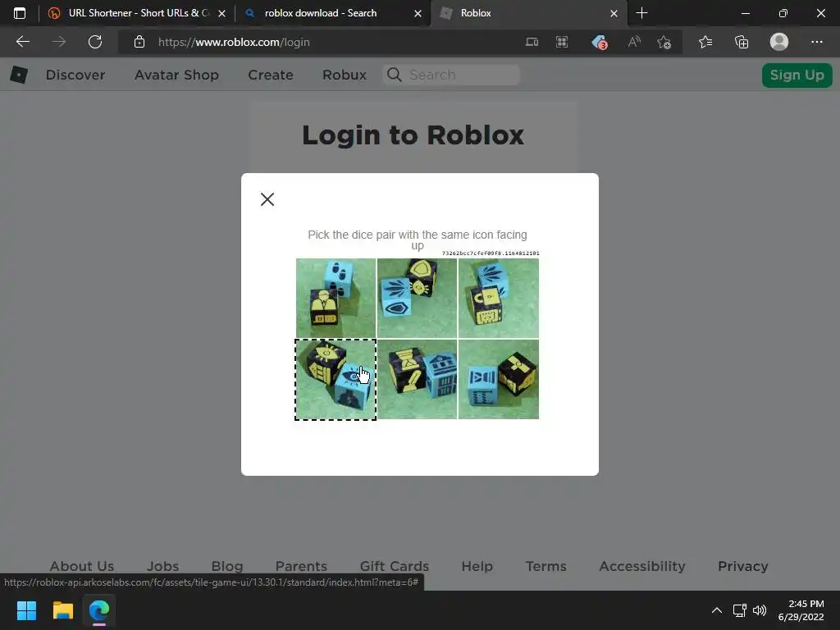Open the clock and date panel
The height and width of the screenshot is (630, 840).
[801, 610]
